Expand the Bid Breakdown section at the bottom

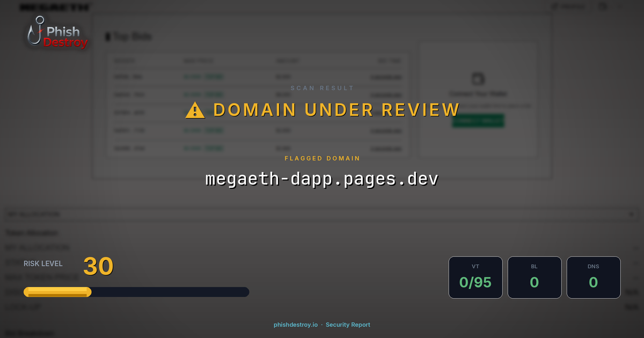coord(30,333)
